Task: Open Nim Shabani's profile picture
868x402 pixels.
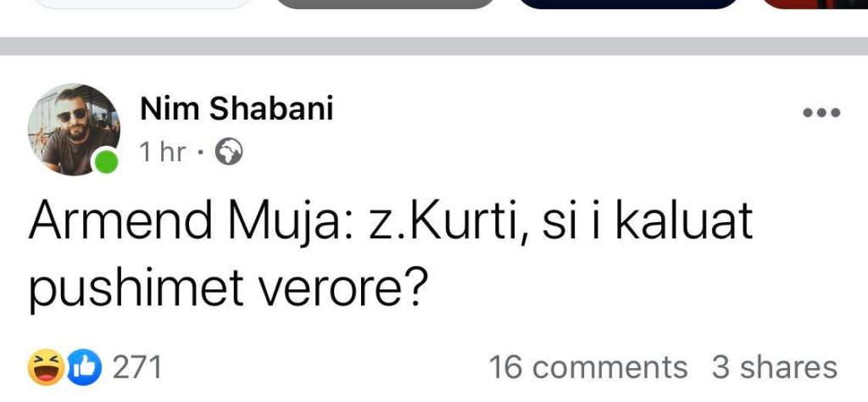Action: pos(74,130)
